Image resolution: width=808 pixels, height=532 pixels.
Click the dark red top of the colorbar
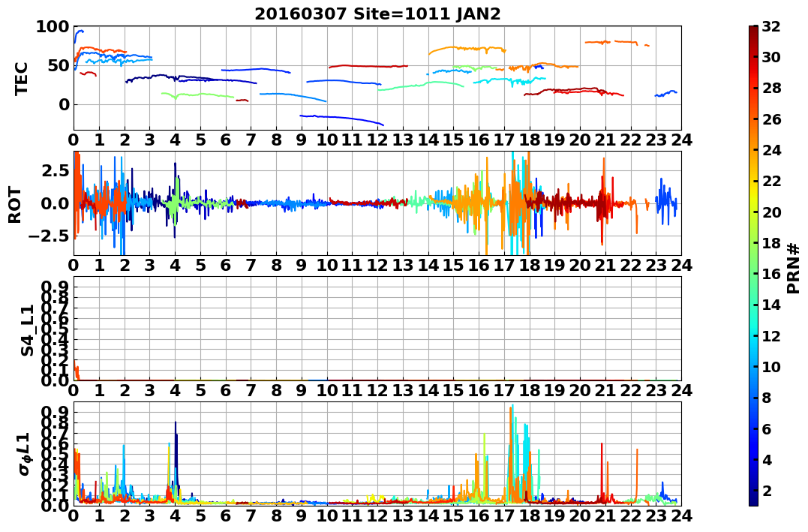click(753, 30)
